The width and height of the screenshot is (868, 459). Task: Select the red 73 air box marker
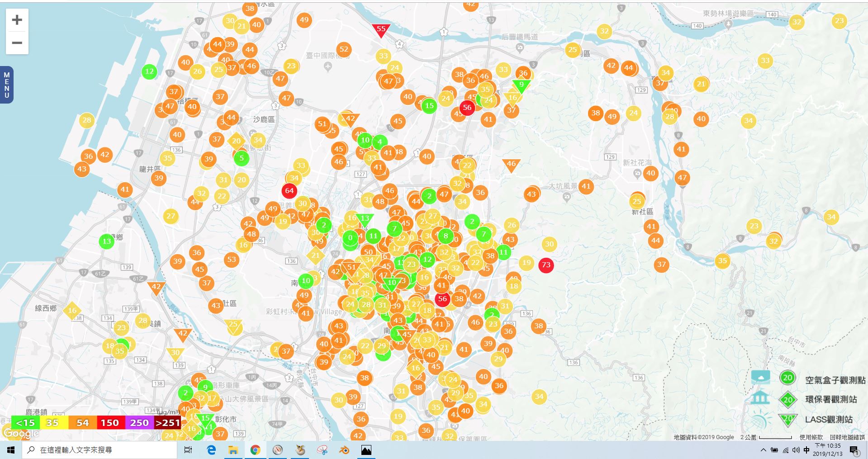click(546, 265)
